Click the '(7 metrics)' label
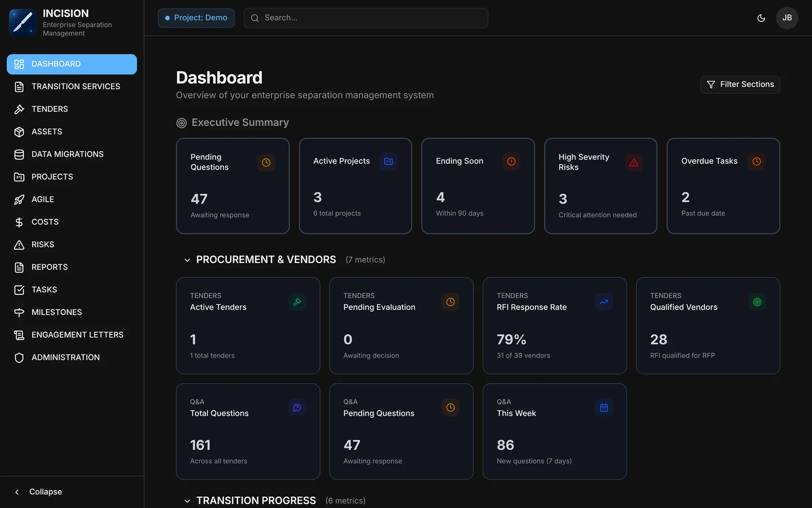Image resolution: width=812 pixels, height=508 pixels. coord(365,260)
